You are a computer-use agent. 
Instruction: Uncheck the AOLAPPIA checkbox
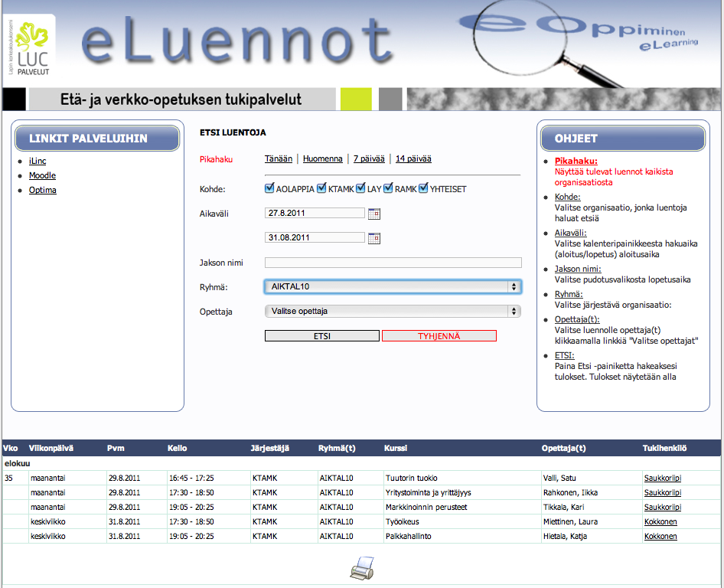click(269, 189)
